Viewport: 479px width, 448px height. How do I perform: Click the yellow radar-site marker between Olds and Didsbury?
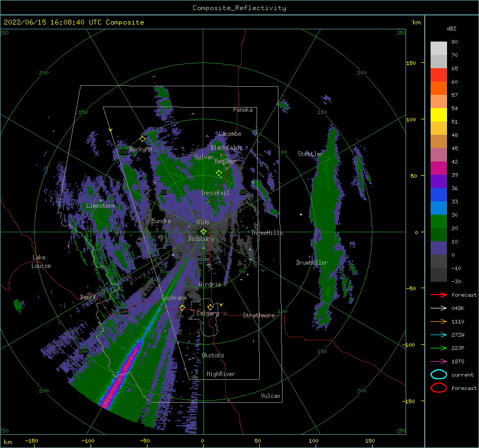pyautogui.click(x=203, y=232)
